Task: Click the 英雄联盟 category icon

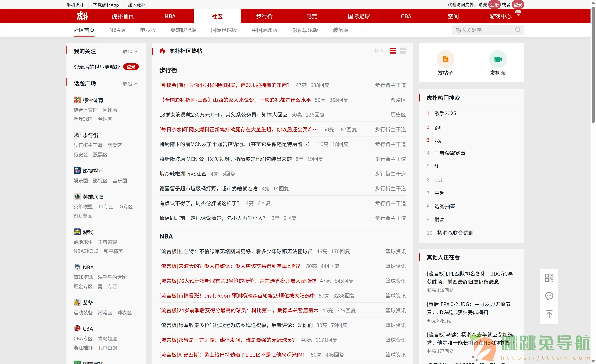Action: [77, 197]
